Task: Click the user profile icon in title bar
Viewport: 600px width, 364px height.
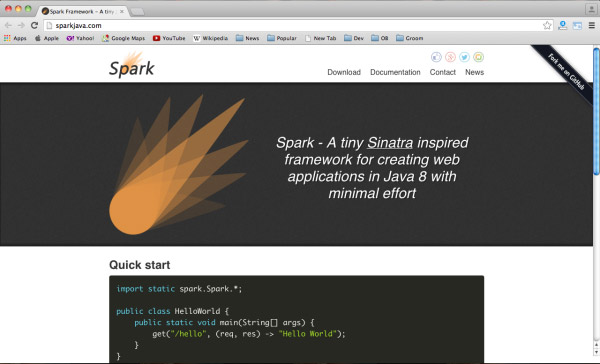Action: tap(592, 9)
